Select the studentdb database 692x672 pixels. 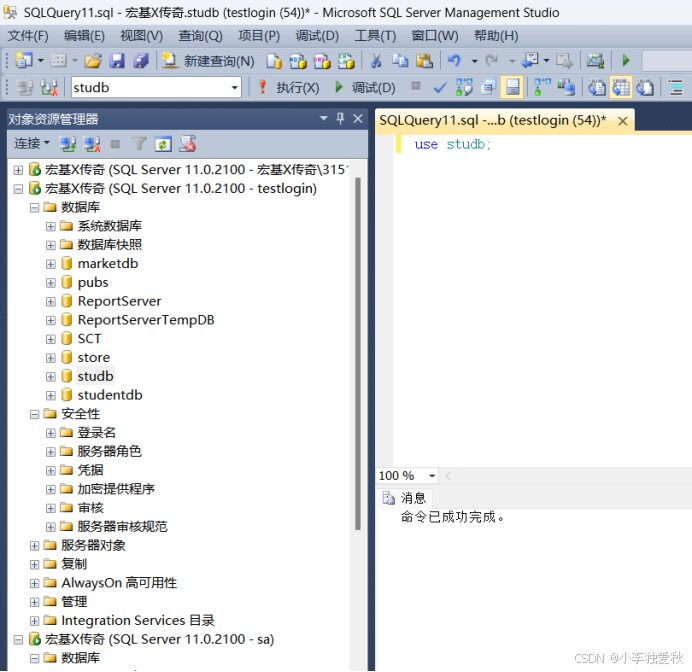pyautogui.click(x=110, y=395)
